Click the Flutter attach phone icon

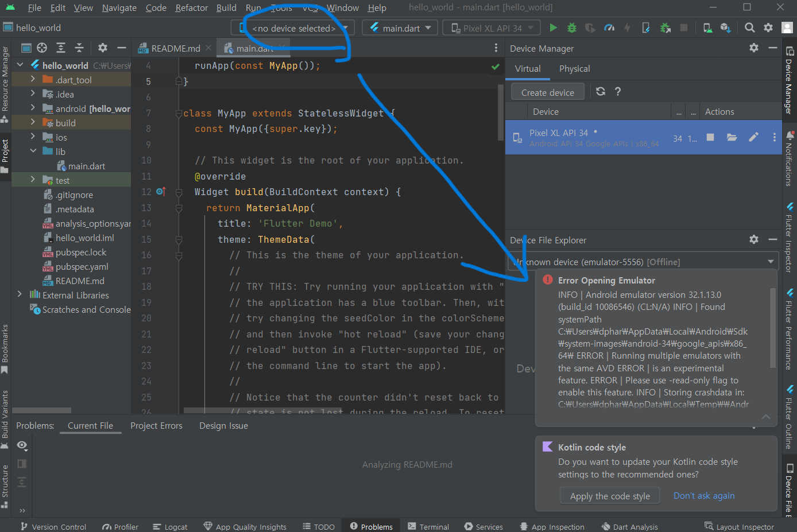coord(646,28)
